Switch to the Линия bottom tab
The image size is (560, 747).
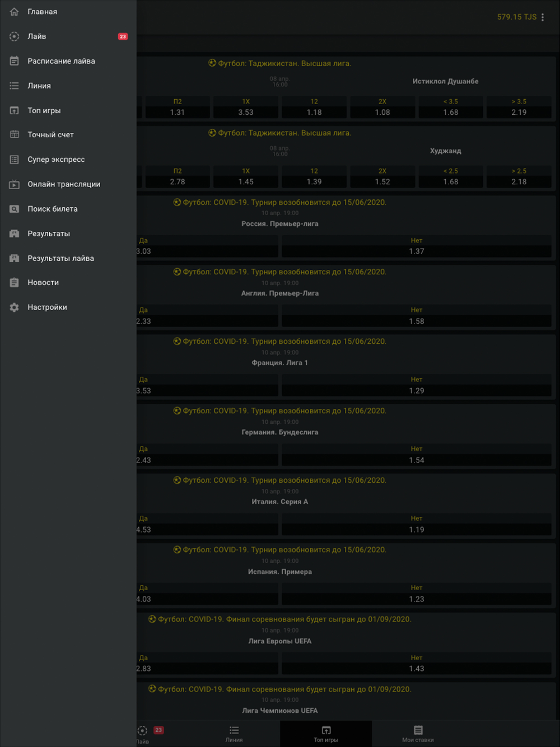click(234, 734)
